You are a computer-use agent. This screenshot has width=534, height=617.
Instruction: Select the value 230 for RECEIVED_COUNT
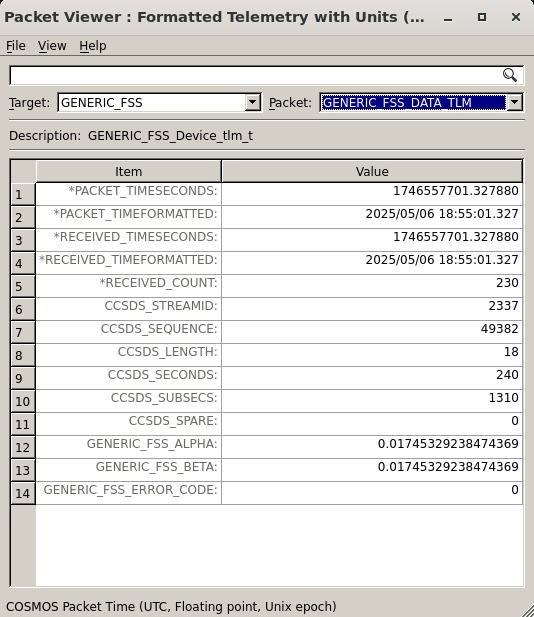tap(372, 286)
